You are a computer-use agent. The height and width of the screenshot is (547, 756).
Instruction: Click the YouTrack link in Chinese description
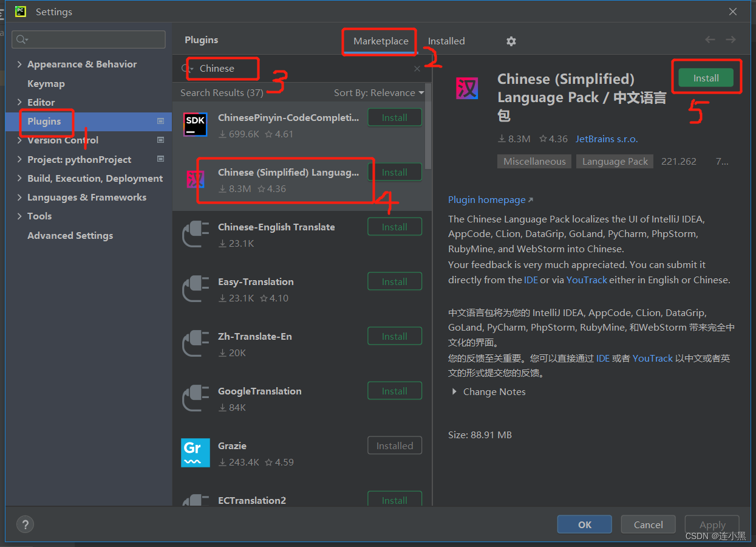click(653, 359)
